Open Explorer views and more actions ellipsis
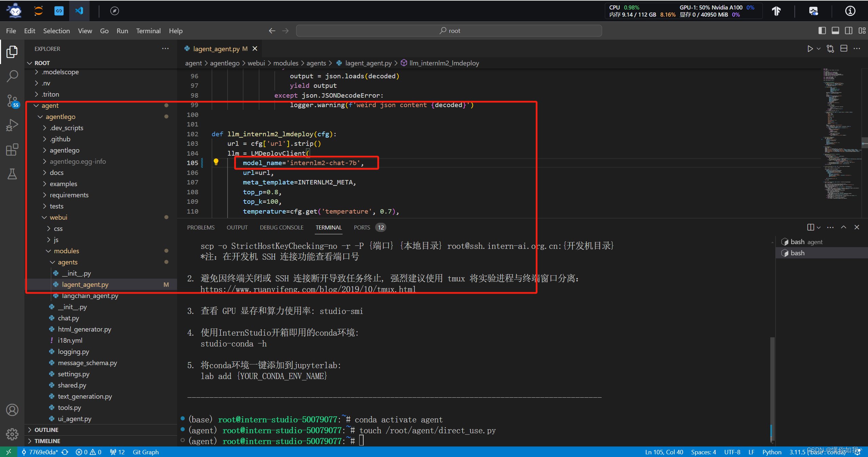The width and height of the screenshot is (868, 457). [165, 49]
